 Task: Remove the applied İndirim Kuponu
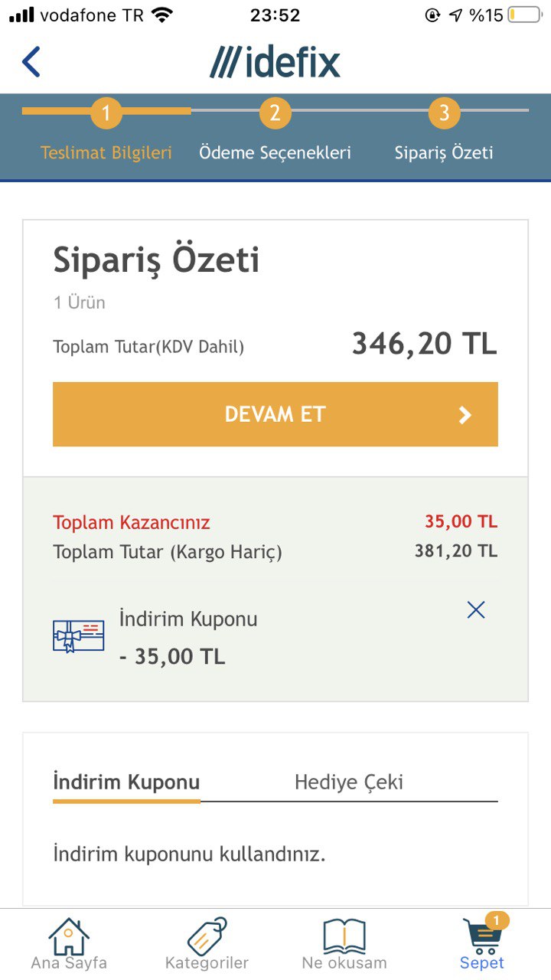click(476, 610)
